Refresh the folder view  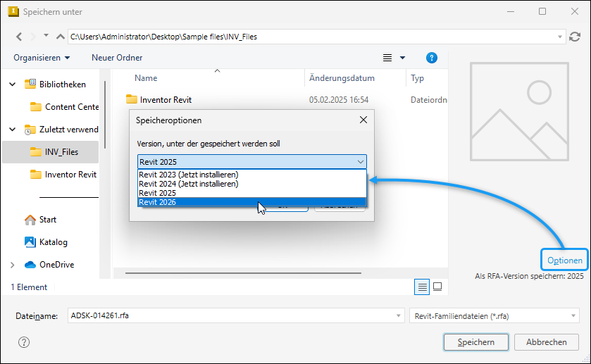pos(575,37)
